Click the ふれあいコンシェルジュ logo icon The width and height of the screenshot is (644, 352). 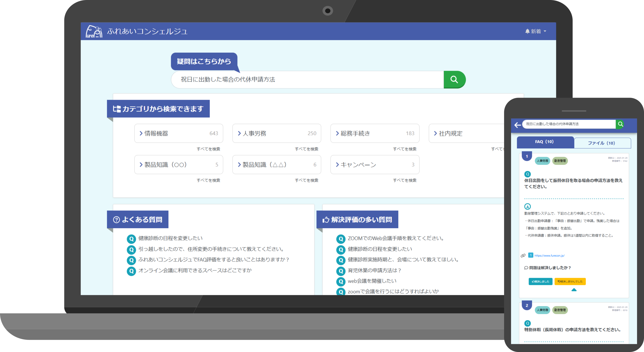click(x=94, y=32)
